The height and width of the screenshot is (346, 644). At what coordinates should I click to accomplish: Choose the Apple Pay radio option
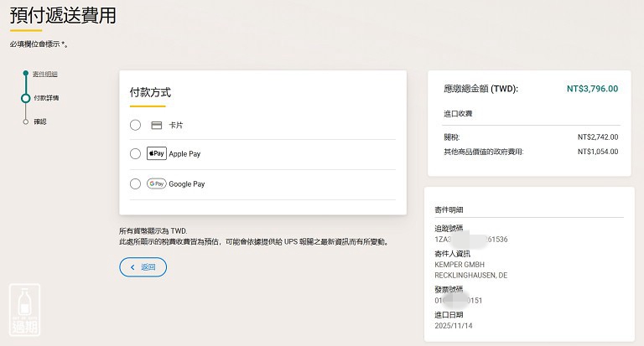(135, 154)
